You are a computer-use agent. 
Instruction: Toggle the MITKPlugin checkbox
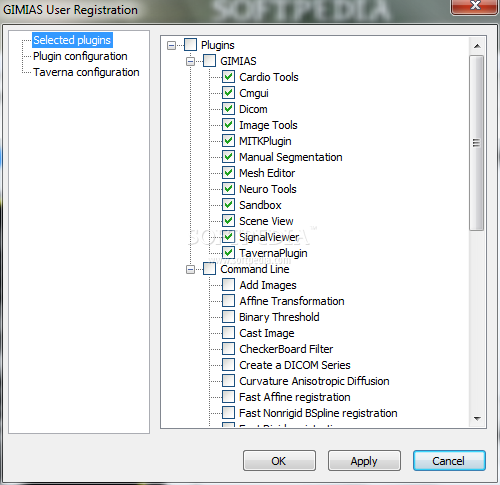coord(228,141)
